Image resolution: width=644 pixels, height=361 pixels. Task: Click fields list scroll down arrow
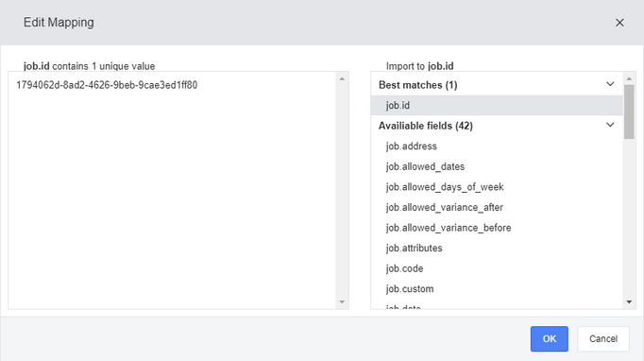629,301
